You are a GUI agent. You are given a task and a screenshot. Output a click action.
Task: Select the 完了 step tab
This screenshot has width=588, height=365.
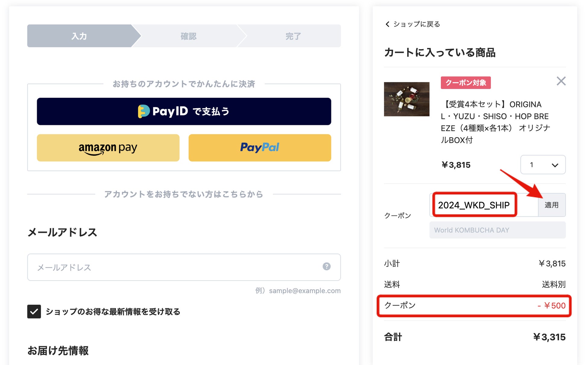tap(293, 36)
